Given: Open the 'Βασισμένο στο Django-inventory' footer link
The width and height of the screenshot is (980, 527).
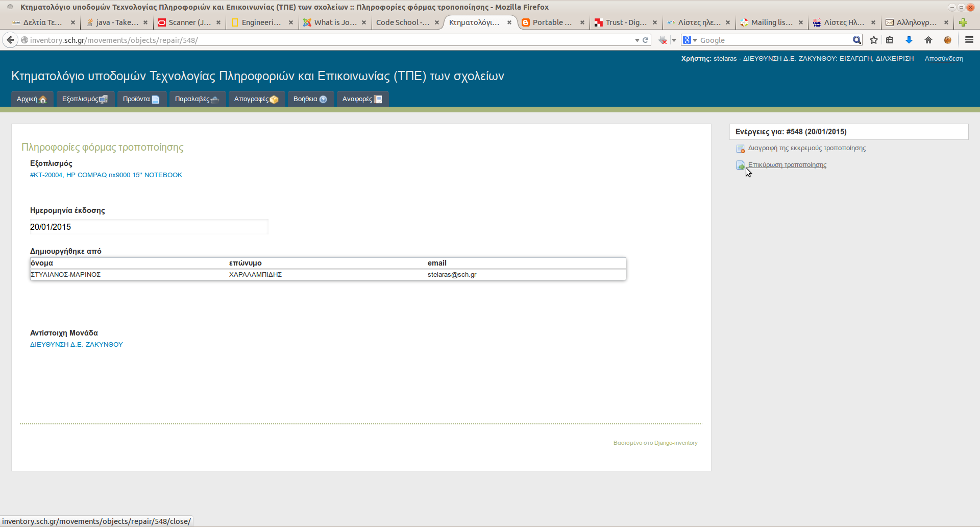Looking at the screenshot, I should [655, 443].
